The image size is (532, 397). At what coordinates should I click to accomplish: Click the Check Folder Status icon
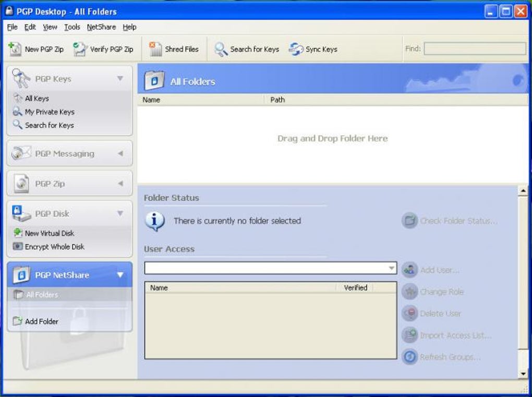tap(409, 221)
